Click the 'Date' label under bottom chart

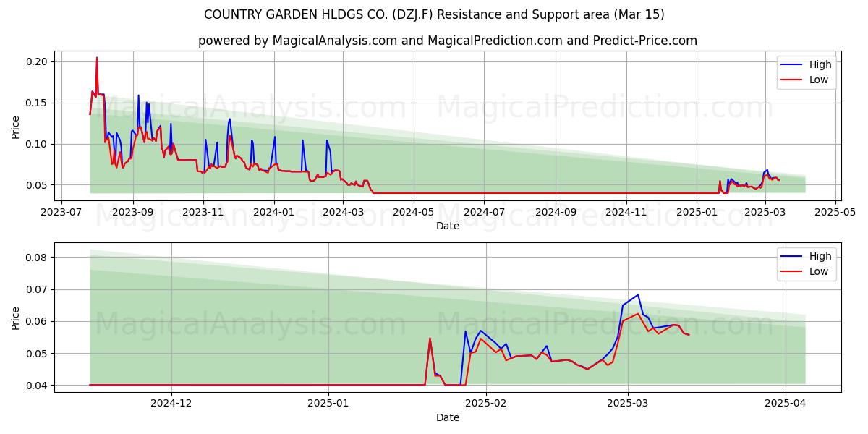coord(448,417)
